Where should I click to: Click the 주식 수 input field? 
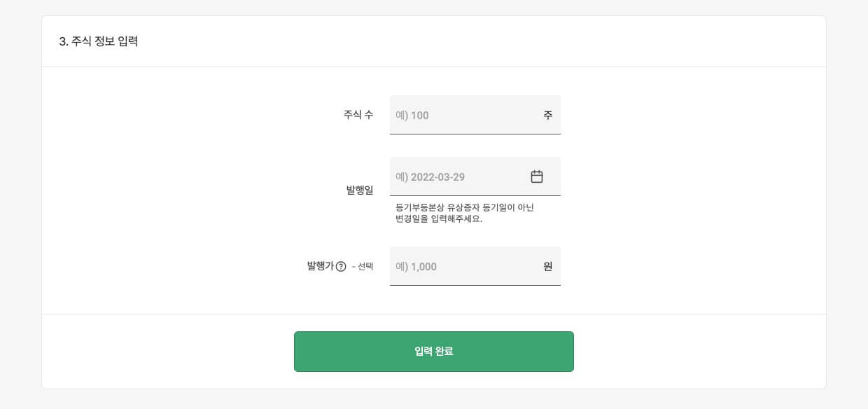point(462,115)
